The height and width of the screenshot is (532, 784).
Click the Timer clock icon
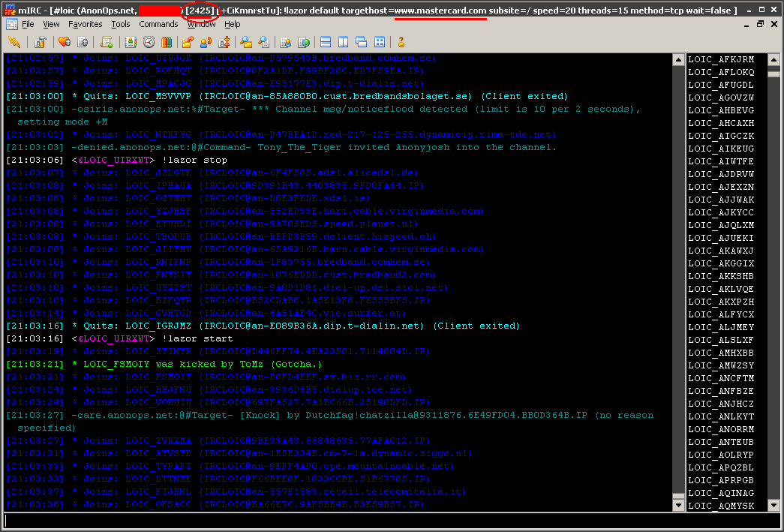click(x=149, y=42)
